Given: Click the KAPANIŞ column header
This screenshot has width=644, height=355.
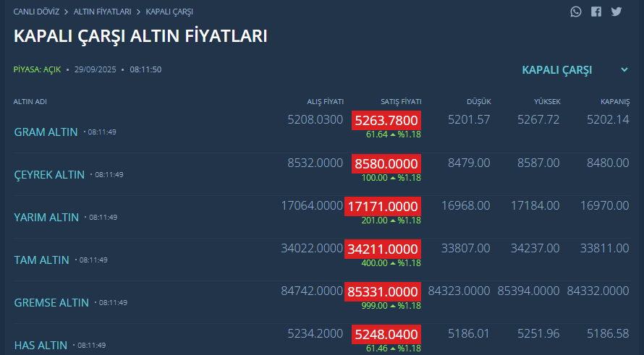Looking at the screenshot, I should (615, 102).
